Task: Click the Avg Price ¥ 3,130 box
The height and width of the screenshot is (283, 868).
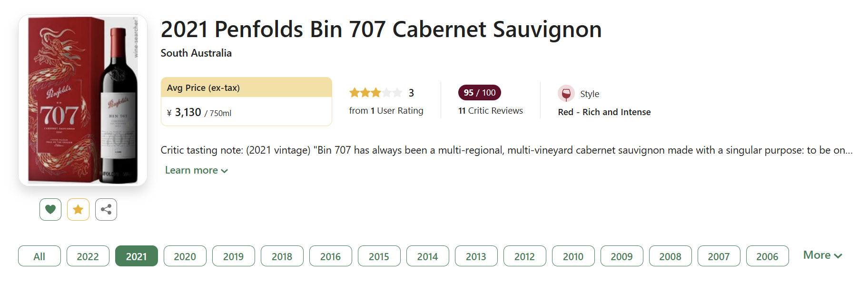Action: tap(247, 101)
